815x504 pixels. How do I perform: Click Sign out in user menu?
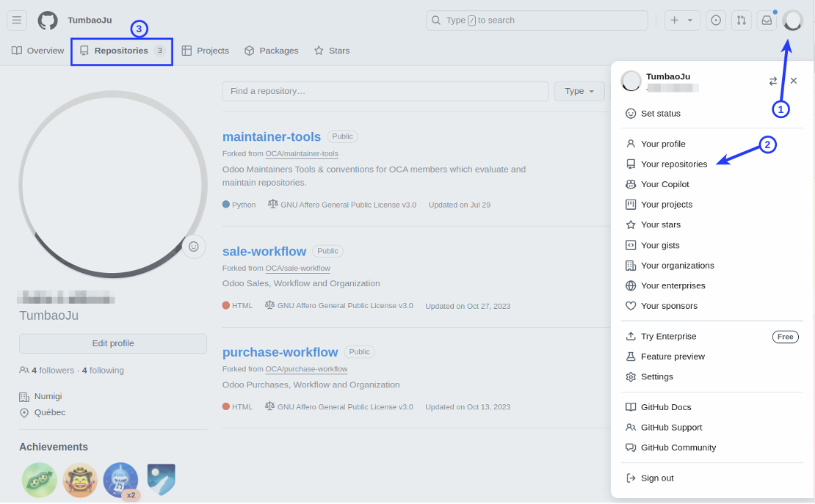point(656,478)
